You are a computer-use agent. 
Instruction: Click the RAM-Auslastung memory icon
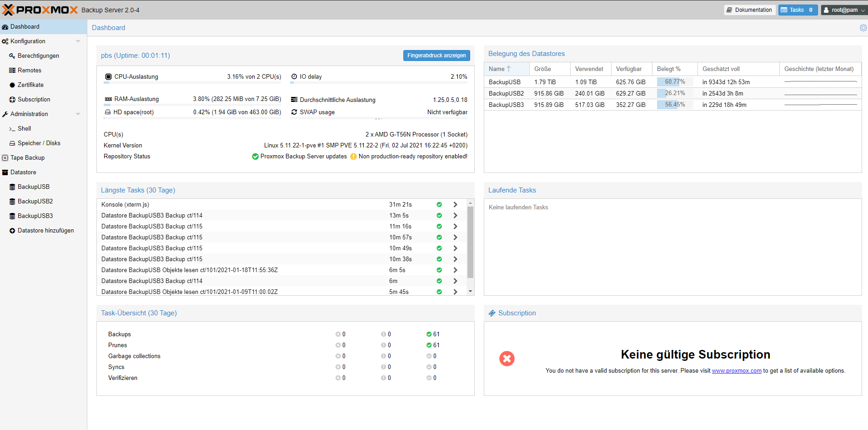point(108,99)
